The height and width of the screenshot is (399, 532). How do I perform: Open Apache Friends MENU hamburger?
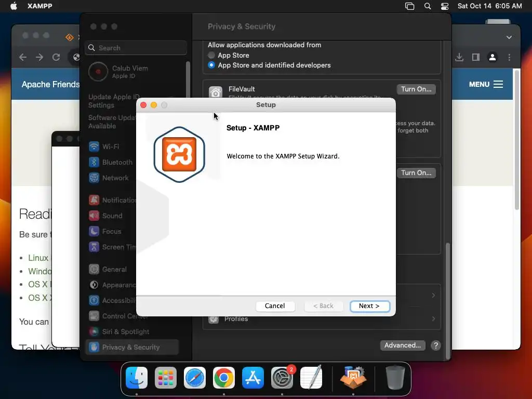click(486, 84)
